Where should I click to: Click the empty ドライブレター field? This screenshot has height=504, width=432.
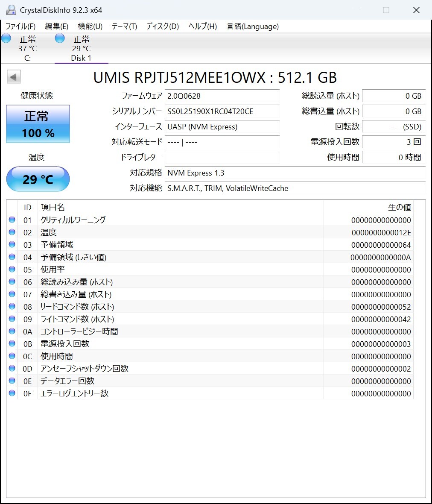(x=222, y=157)
